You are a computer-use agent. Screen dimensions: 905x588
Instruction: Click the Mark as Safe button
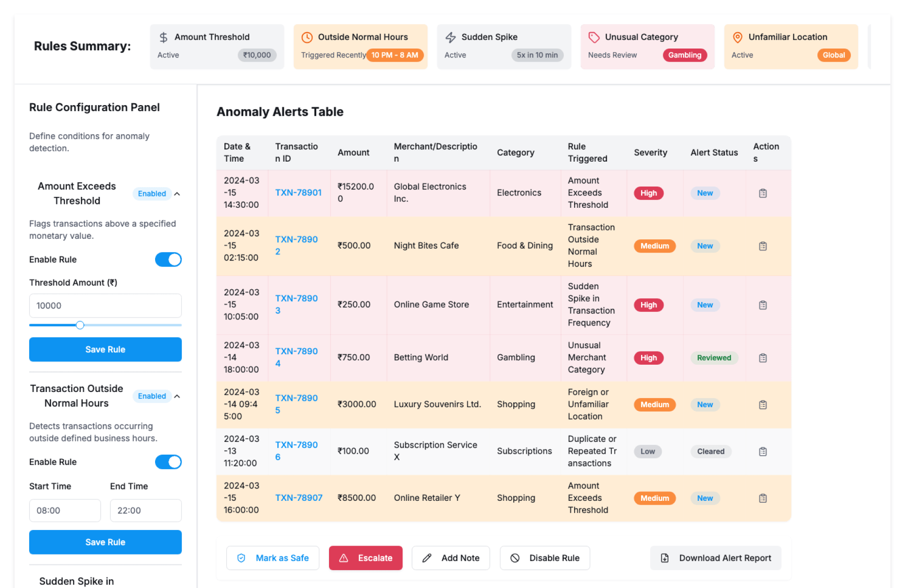pyautogui.click(x=272, y=558)
